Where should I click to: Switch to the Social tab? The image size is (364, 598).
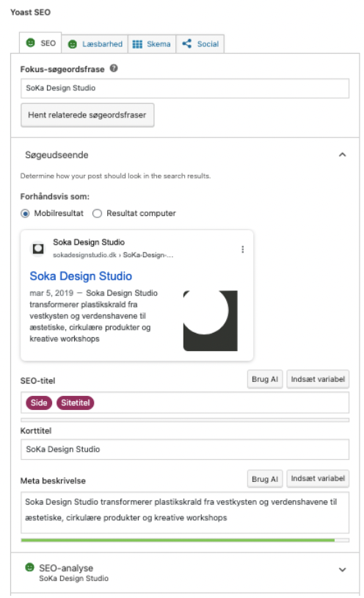[x=200, y=44]
